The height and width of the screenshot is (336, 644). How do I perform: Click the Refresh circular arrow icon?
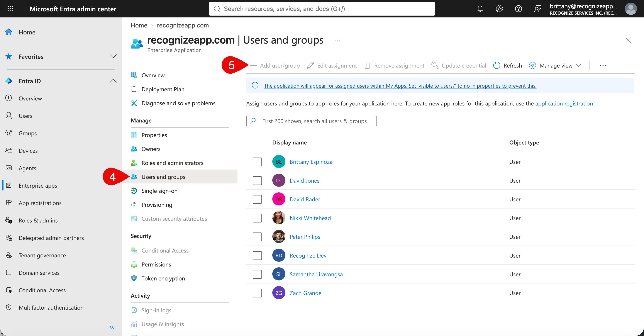497,66
